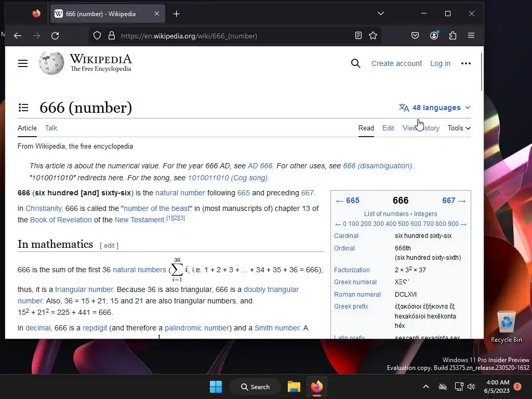Show hidden tray icons chevron
532x399 pixels.
[426, 387]
